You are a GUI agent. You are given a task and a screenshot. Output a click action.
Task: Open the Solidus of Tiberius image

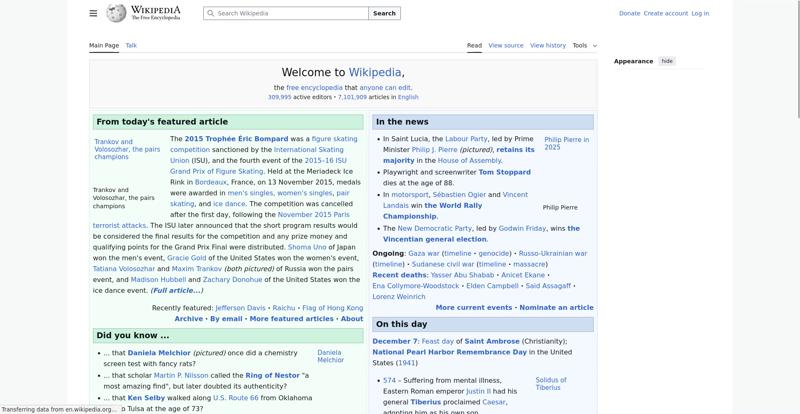[550, 383]
